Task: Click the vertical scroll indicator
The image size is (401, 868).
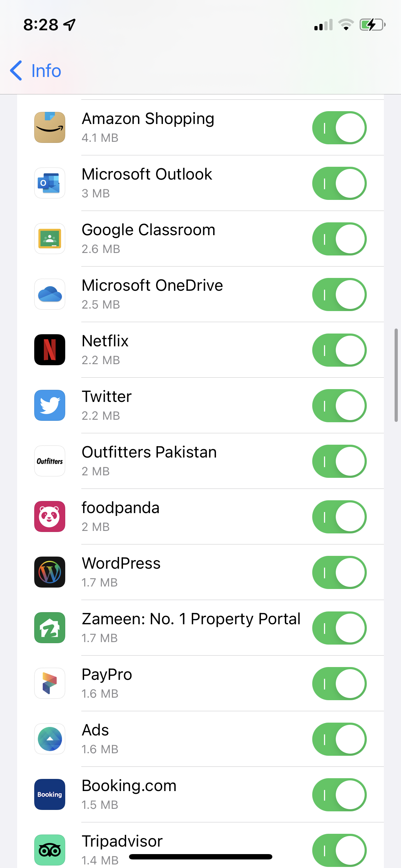Action: click(x=396, y=375)
